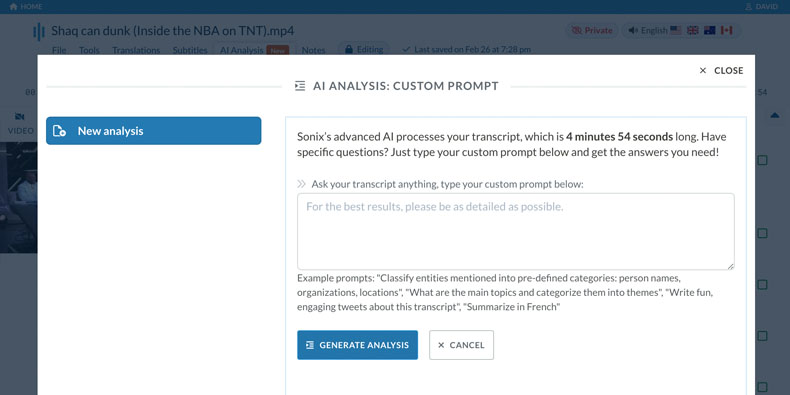Open the Subtitles menu
790x395 pixels.
190,50
